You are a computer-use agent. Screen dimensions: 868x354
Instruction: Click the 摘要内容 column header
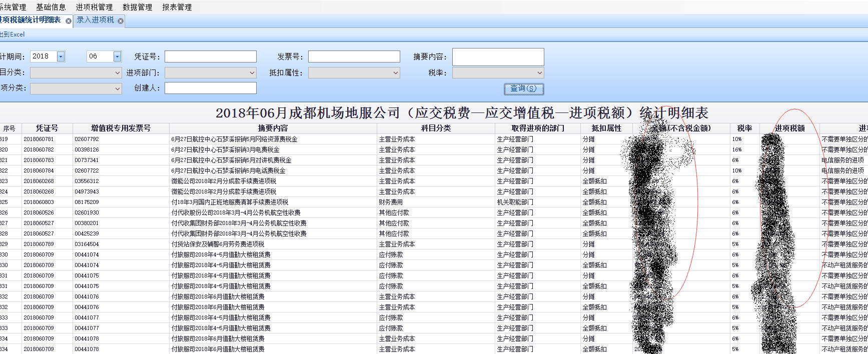tap(273, 128)
